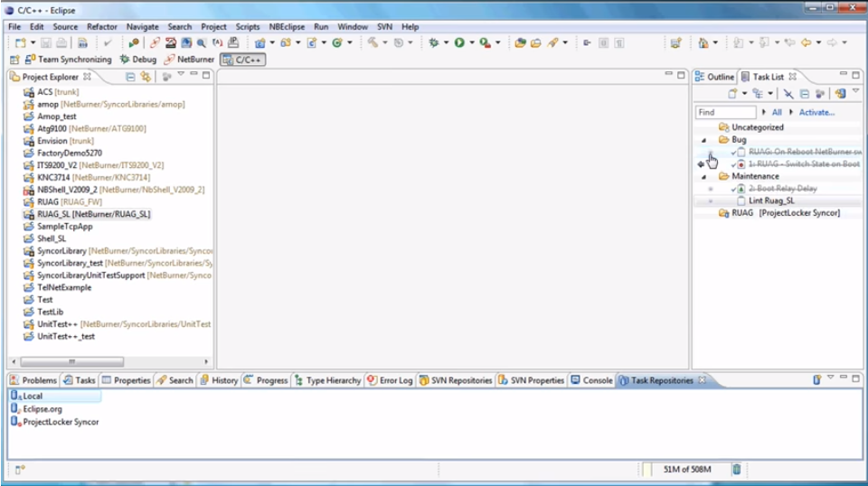This screenshot has width=868, height=486.
Task: Click the Task List presentation tree icon
Action: tap(758, 93)
